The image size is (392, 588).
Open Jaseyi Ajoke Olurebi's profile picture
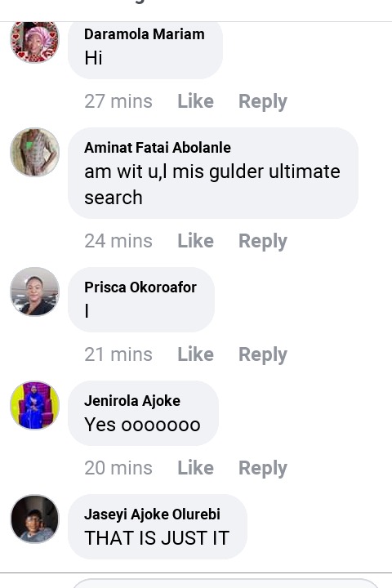(x=34, y=519)
